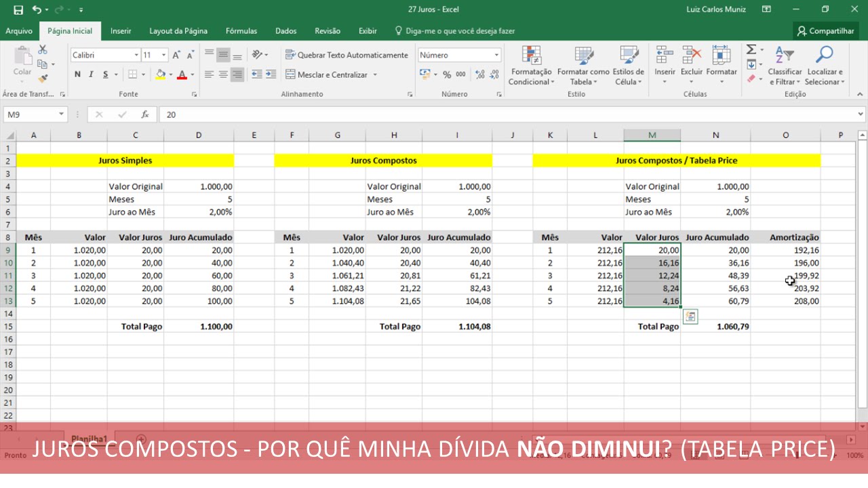Open Formatar como Tabela menu
This screenshot has height=488, width=868.
pyautogui.click(x=583, y=66)
